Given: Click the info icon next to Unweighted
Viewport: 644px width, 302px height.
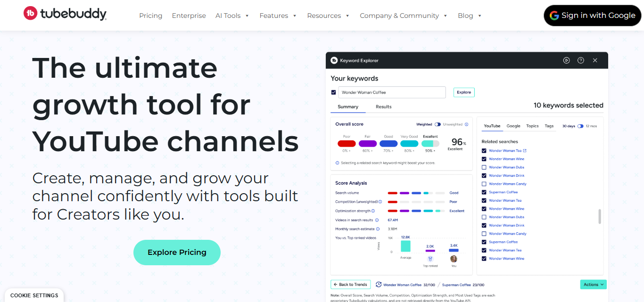Looking at the screenshot, I should [467, 124].
